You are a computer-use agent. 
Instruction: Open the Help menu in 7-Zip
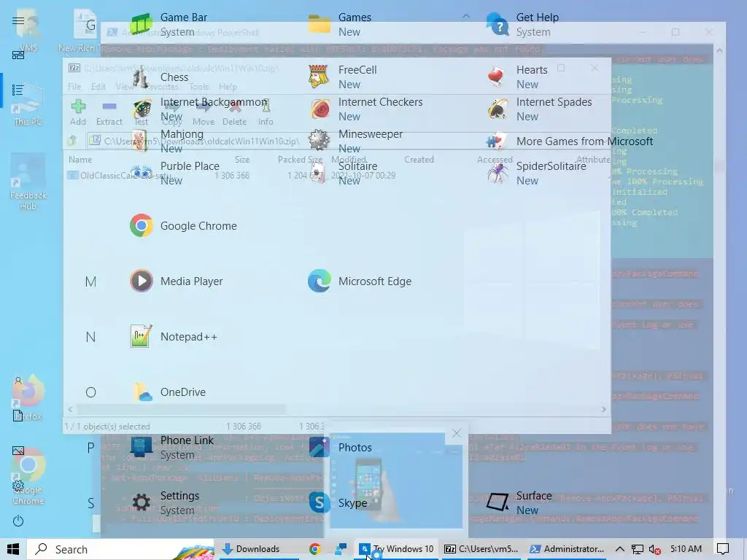228,86
